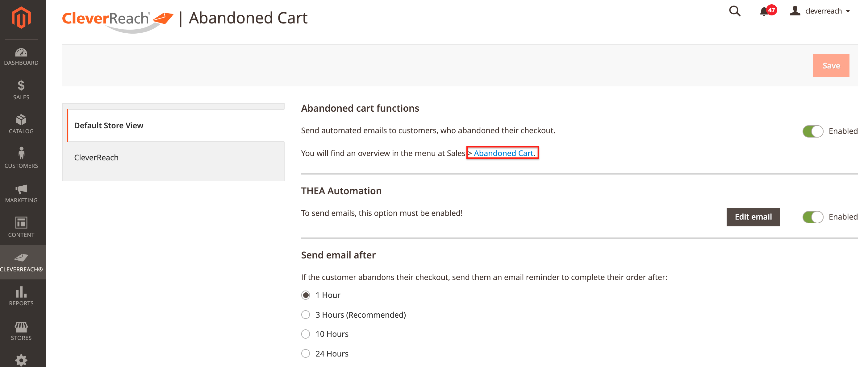Turn off the THEA Automation toggle
Image resolution: width=868 pixels, height=367 pixels.
click(x=812, y=217)
